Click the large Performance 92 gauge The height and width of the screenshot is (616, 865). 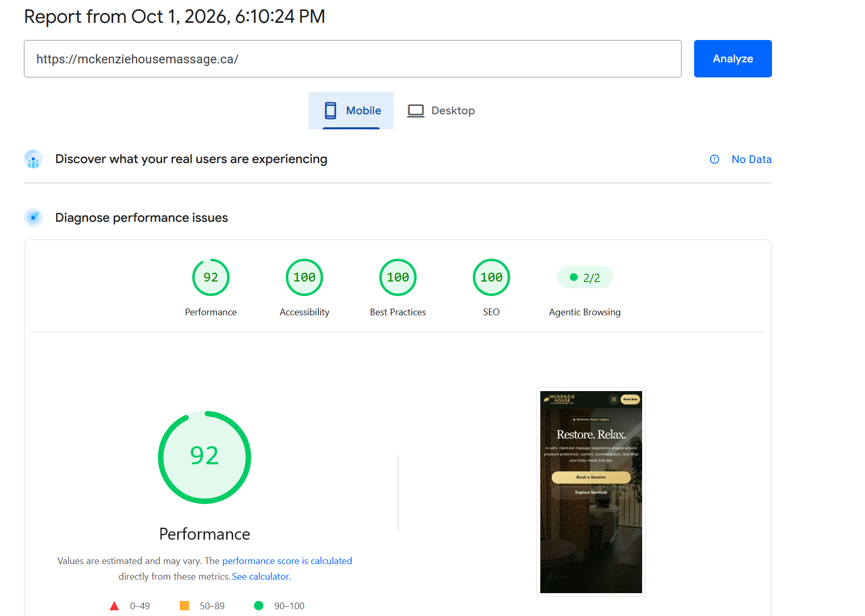(x=205, y=457)
